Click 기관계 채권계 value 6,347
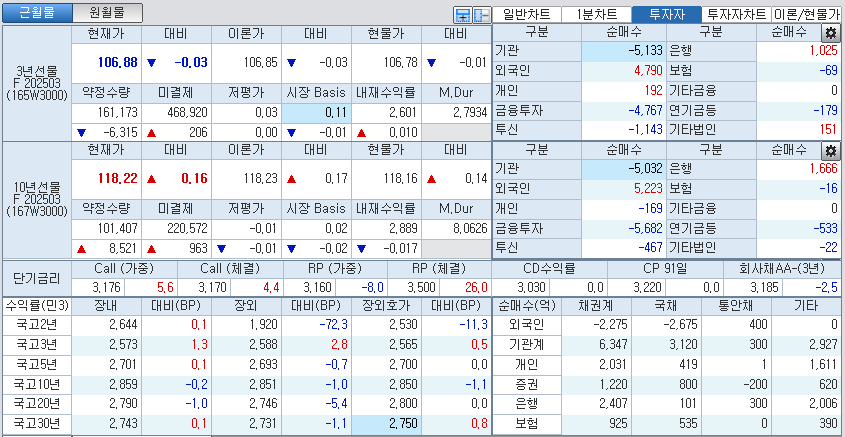Viewport: 845px width, 437px height. point(614,344)
